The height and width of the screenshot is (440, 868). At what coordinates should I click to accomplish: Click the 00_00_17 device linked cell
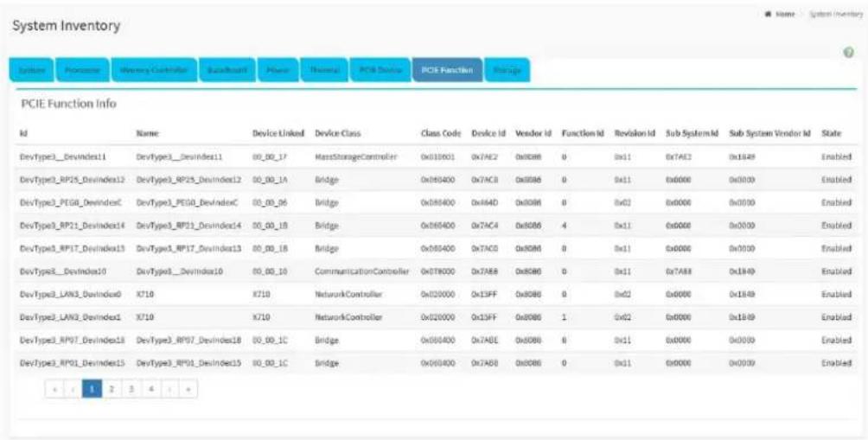coord(270,157)
